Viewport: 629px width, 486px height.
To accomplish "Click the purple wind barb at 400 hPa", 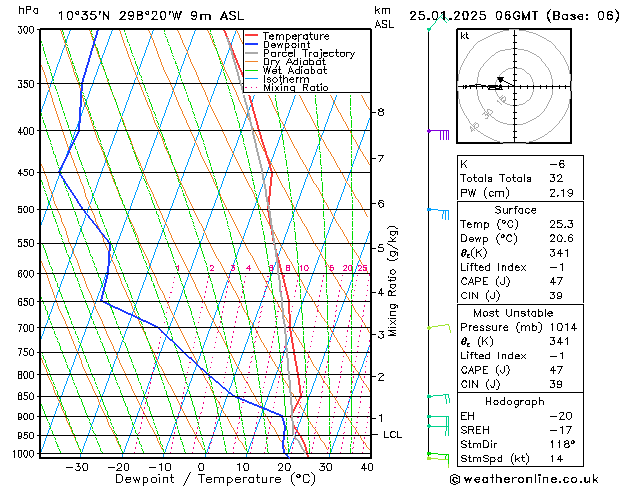I will (438, 134).
